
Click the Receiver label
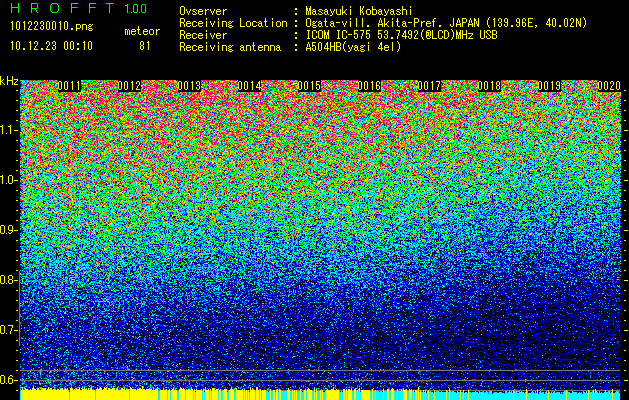(x=203, y=35)
